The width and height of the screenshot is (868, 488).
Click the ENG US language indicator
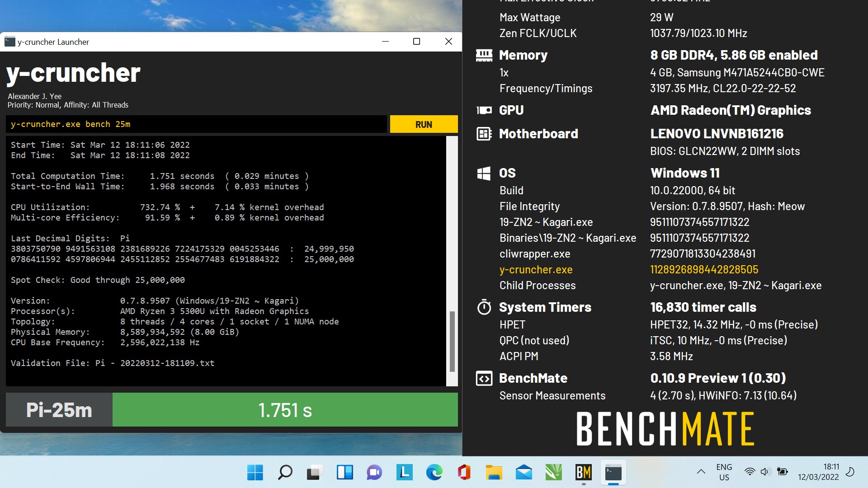(x=724, y=472)
